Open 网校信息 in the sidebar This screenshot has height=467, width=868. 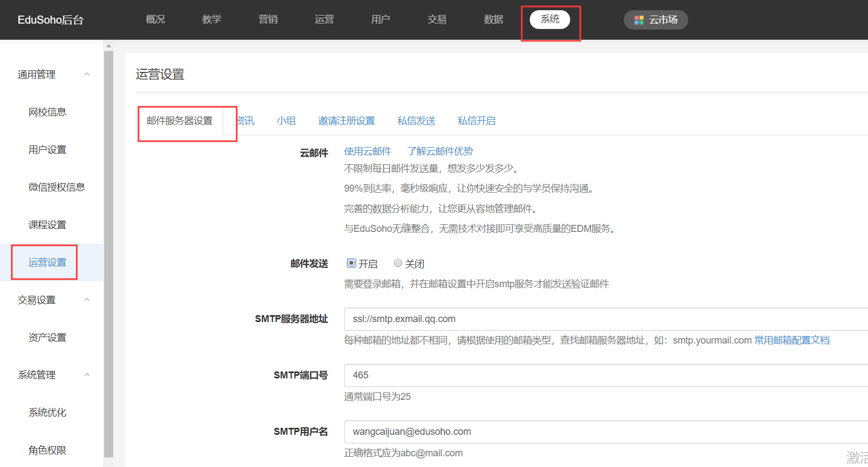[47, 112]
